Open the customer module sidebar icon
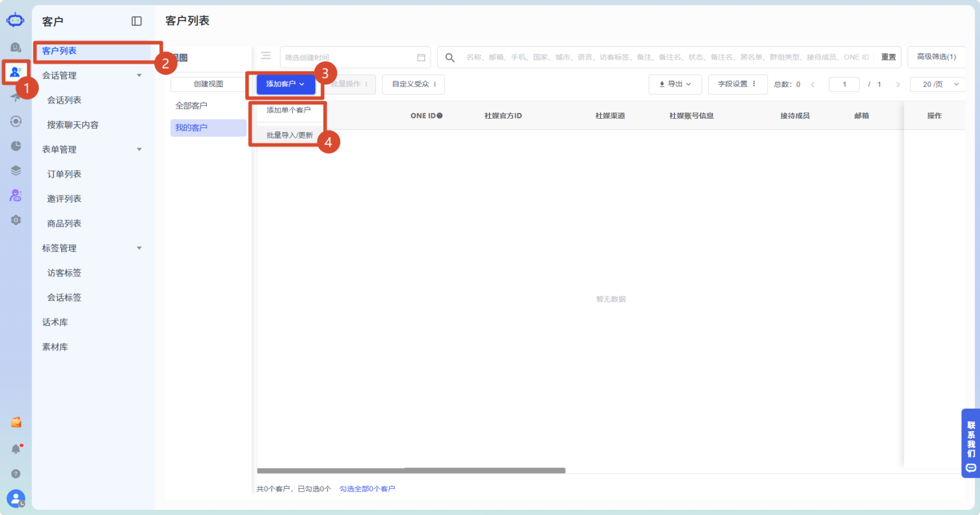Viewport: 980px width, 515px height. (x=15, y=72)
